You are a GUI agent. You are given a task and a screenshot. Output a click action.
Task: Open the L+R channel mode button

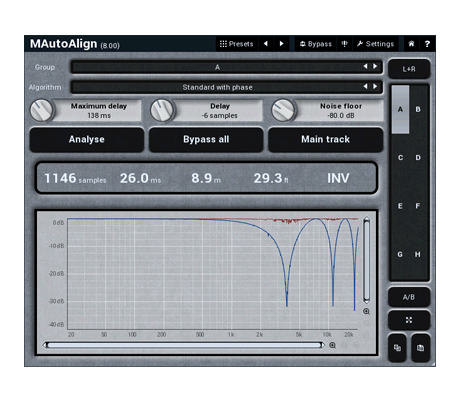pyautogui.click(x=409, y=69)
